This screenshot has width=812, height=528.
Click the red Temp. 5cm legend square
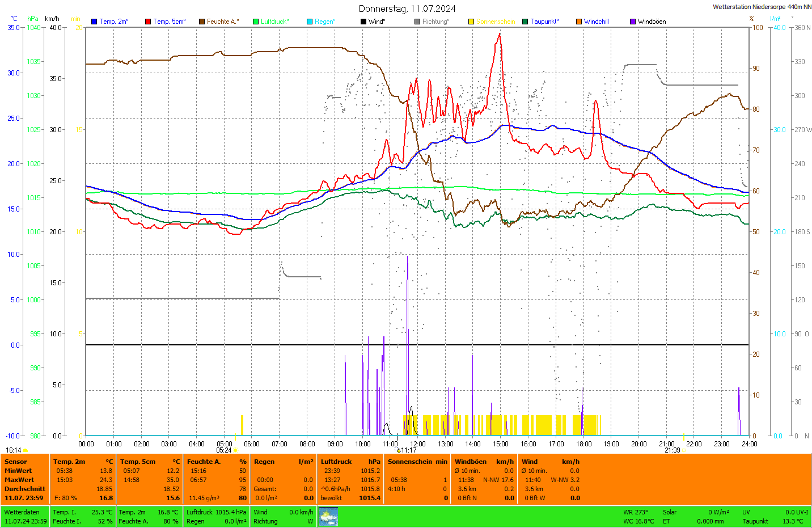pos(148,22)
